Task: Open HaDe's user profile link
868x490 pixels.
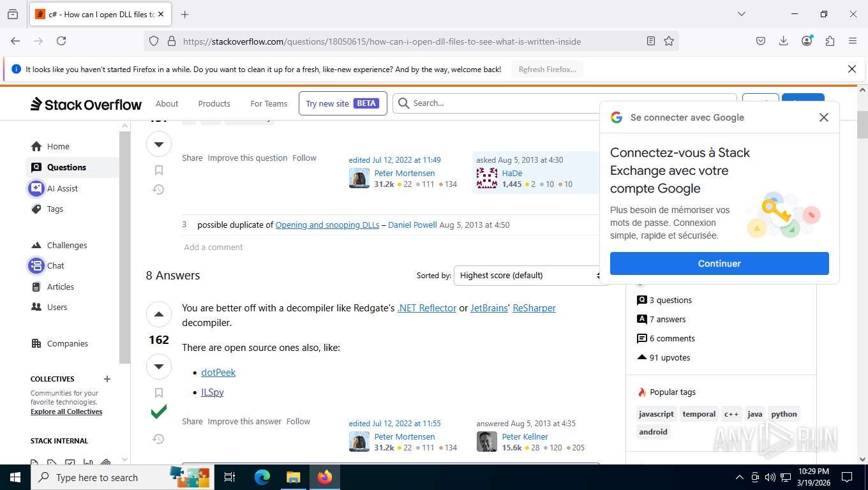Action: pos(512,173)
